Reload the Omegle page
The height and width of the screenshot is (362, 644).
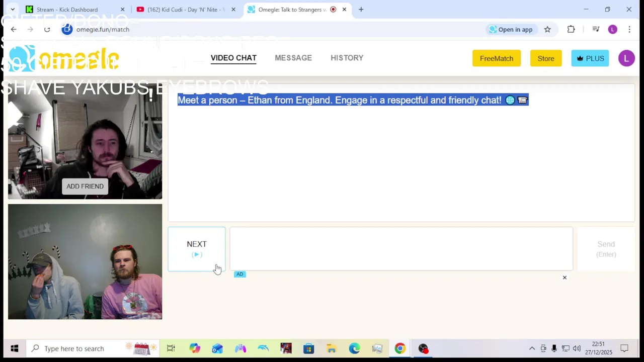(x=47, y=30)
